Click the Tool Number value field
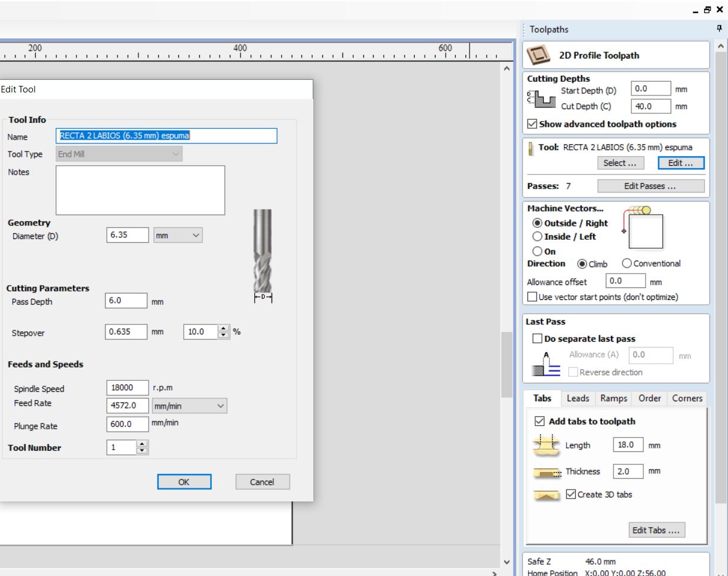 pyautogui.click(x=121, y=448)
